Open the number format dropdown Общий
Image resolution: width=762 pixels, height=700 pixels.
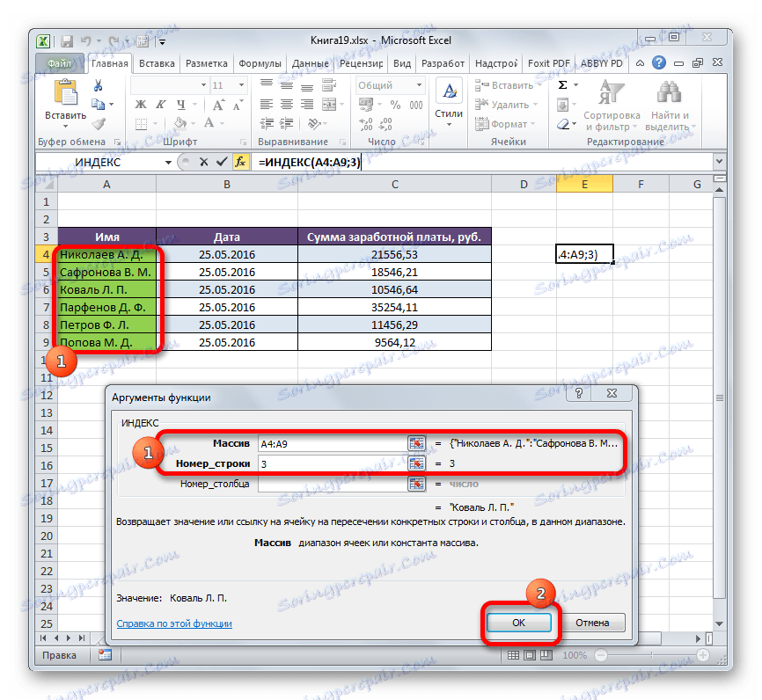point(420,85)
